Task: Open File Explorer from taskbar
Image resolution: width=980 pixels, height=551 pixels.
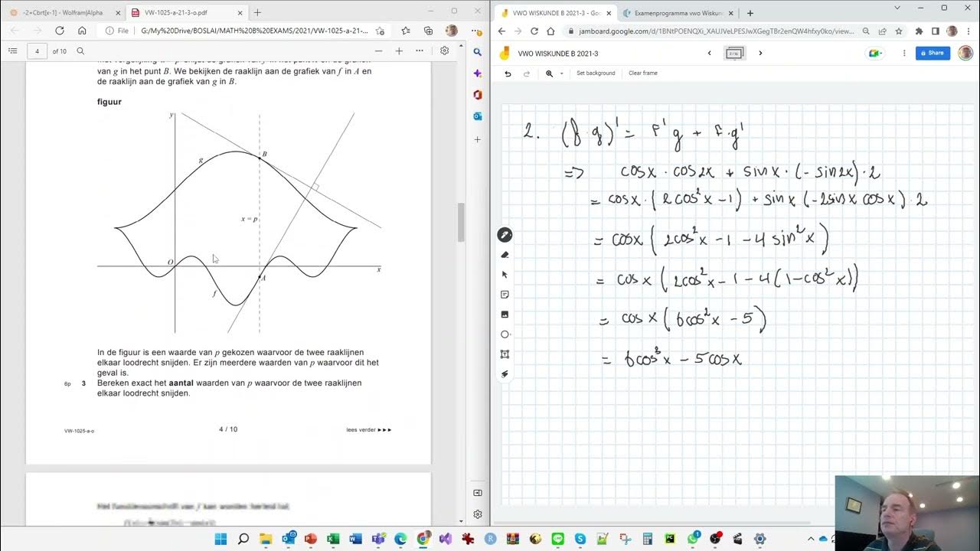Action: (266, 539)
